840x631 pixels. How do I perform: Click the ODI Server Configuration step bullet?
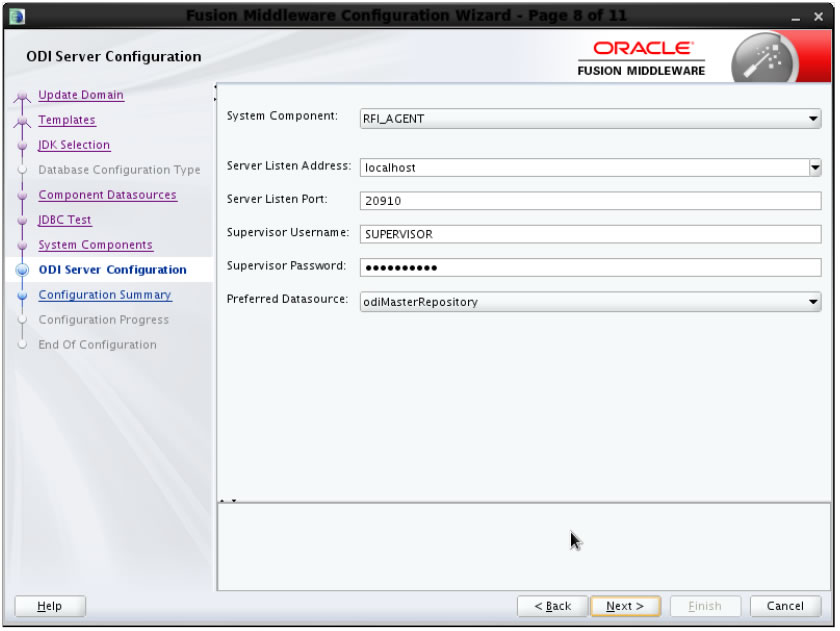click(22, 270)
